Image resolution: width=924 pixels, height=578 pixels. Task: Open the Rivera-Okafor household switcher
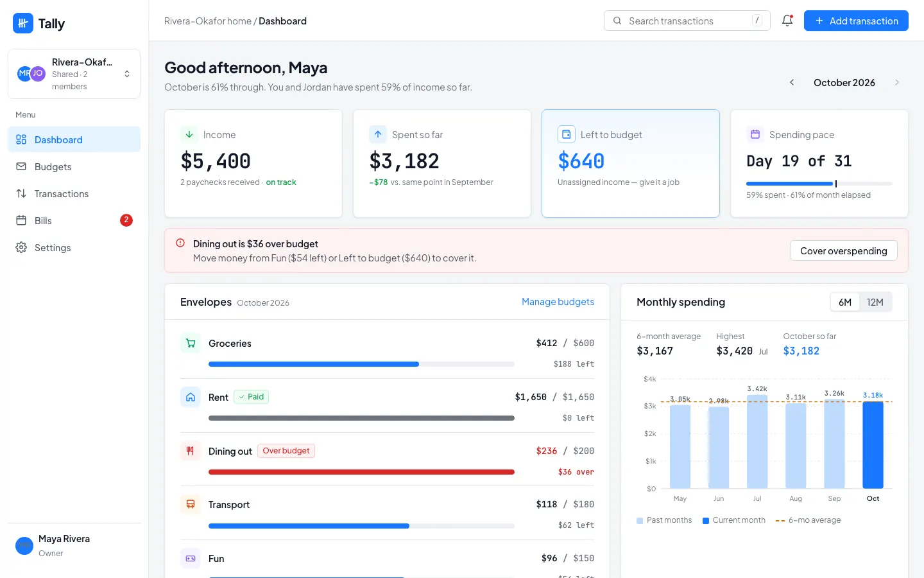point(74,74)
